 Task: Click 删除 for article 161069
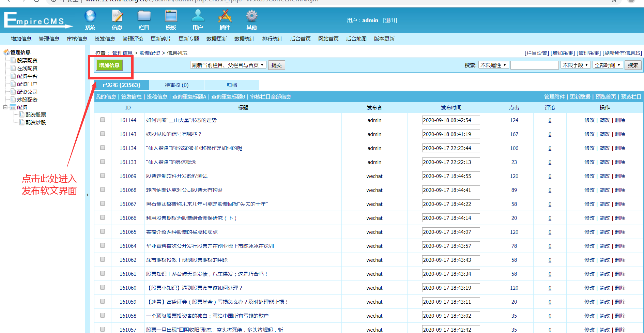(x=620, y=176)
